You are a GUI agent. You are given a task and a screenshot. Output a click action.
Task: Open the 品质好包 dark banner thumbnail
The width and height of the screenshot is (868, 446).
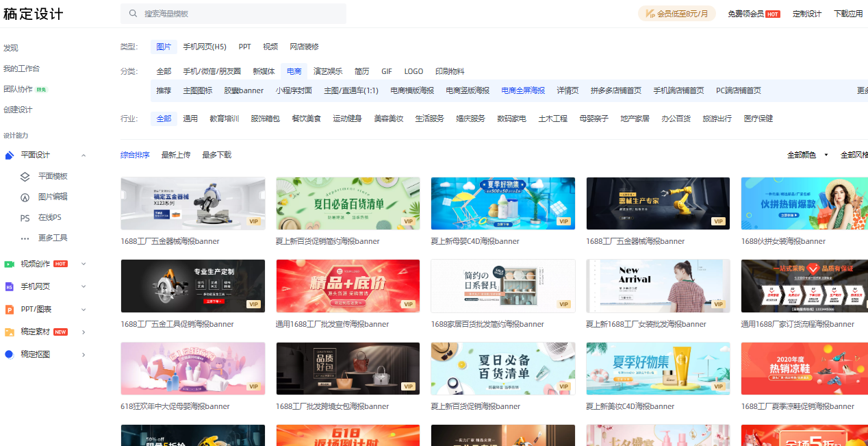coord(348,369)
